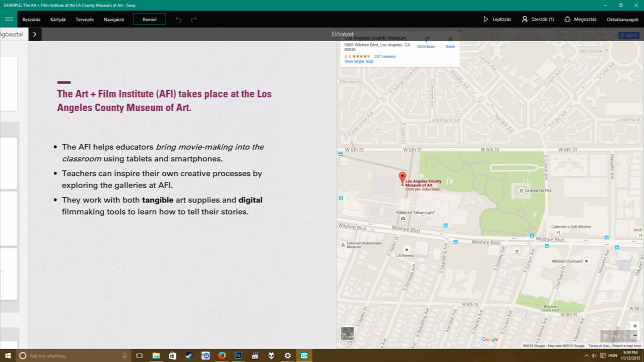Click the volume icon in system tray
Screen dimensions: 644x362
coord(595,356)
